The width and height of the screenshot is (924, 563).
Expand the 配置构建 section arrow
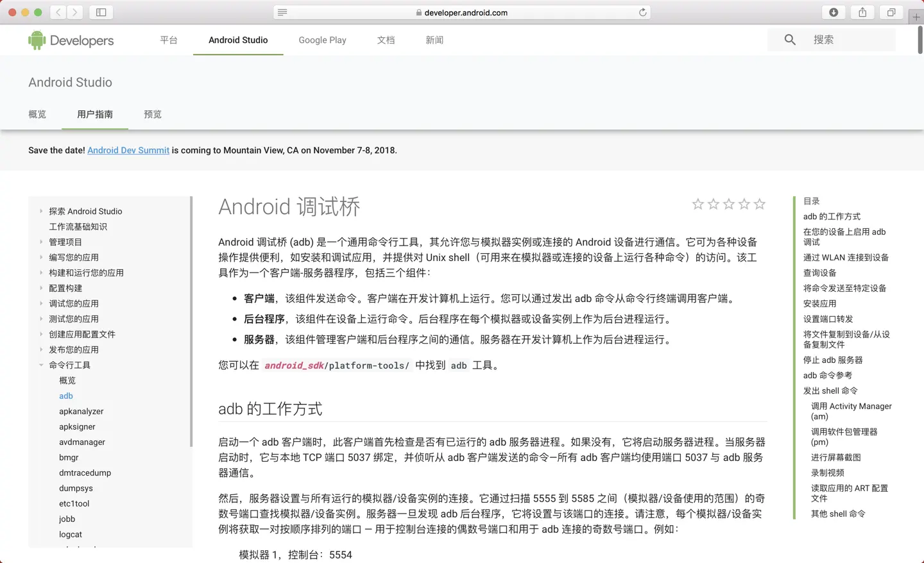41,288
